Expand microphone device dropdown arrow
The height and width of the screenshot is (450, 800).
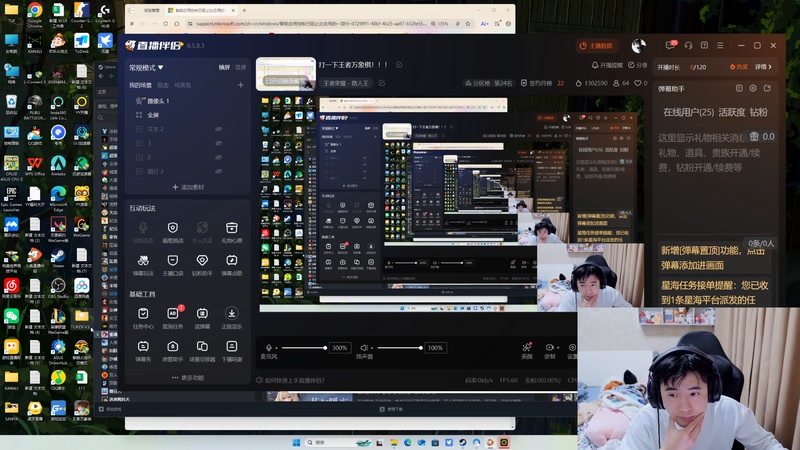pyautogui.click(x=276, y=348)
